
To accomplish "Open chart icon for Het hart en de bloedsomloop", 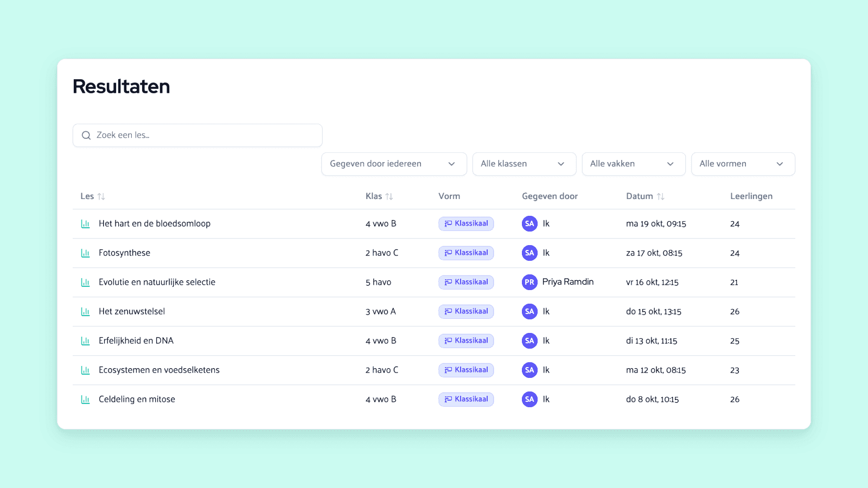I will (x=85, y=224).
